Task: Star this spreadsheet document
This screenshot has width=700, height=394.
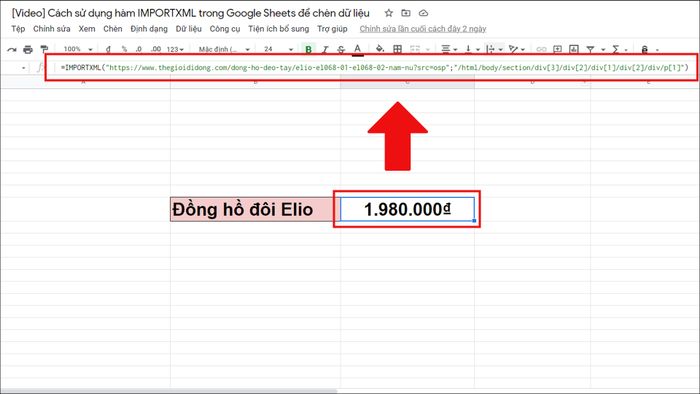Action: (389, 13)
